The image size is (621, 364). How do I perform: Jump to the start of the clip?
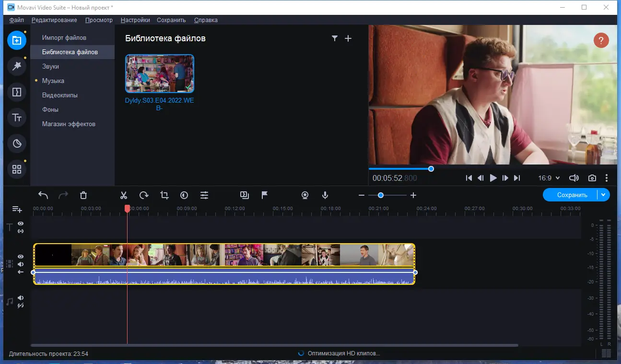(x=469, y=178)
